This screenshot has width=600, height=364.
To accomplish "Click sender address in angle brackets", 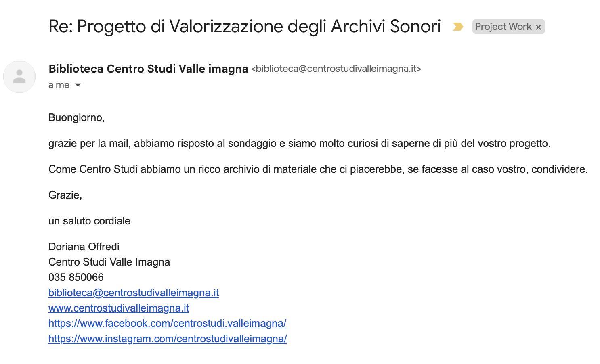I will point(336,69).
